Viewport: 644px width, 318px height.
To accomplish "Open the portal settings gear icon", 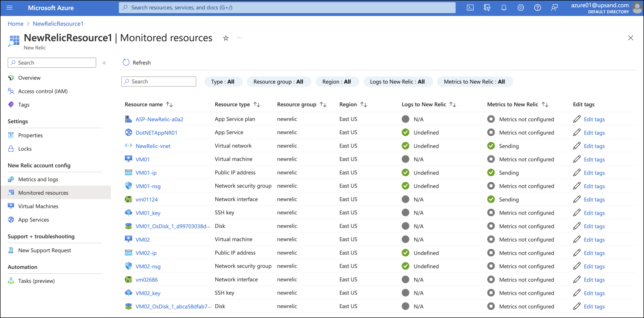I will point(521,7).
